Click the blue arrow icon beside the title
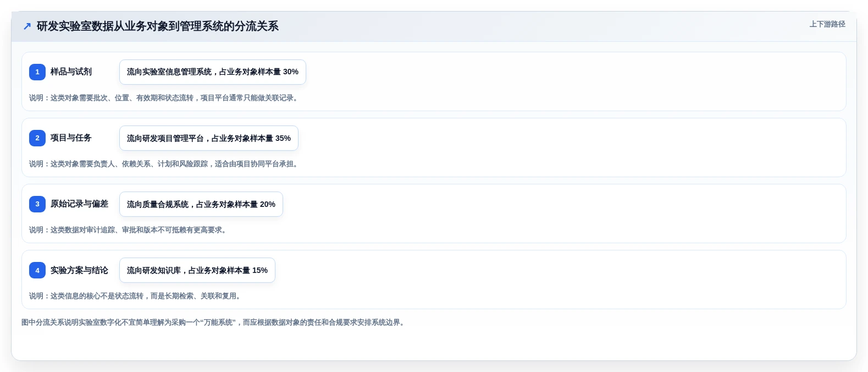868x372 pixels. point(27,26)
